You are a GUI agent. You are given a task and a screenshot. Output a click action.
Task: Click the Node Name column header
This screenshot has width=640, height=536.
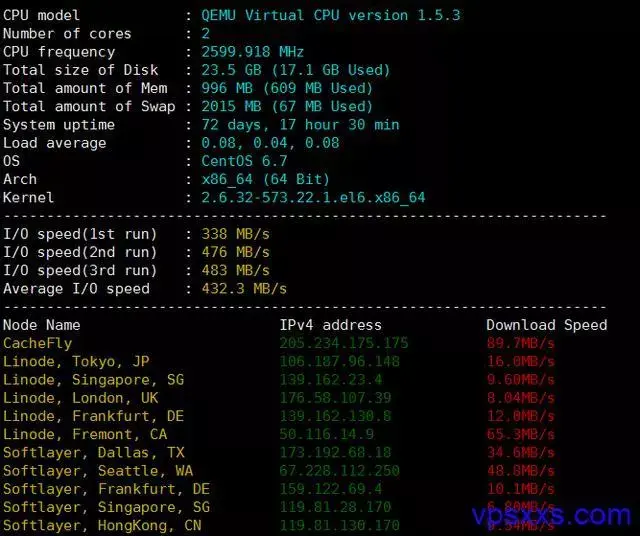[x=42, y=325]
